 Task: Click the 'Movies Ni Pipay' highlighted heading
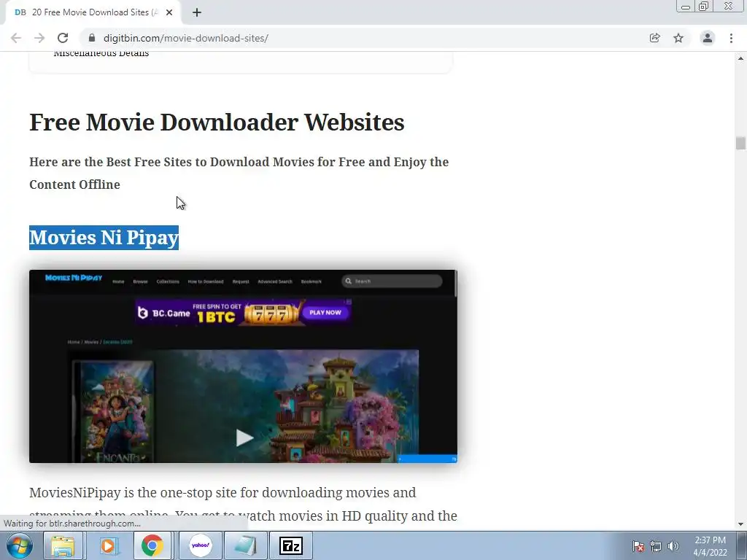(x=104, y=238)
